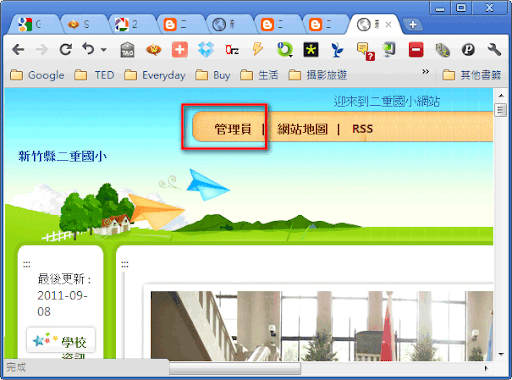512x380 pixels.
Task: Click the 管理員 link
Action: (233, 129)
